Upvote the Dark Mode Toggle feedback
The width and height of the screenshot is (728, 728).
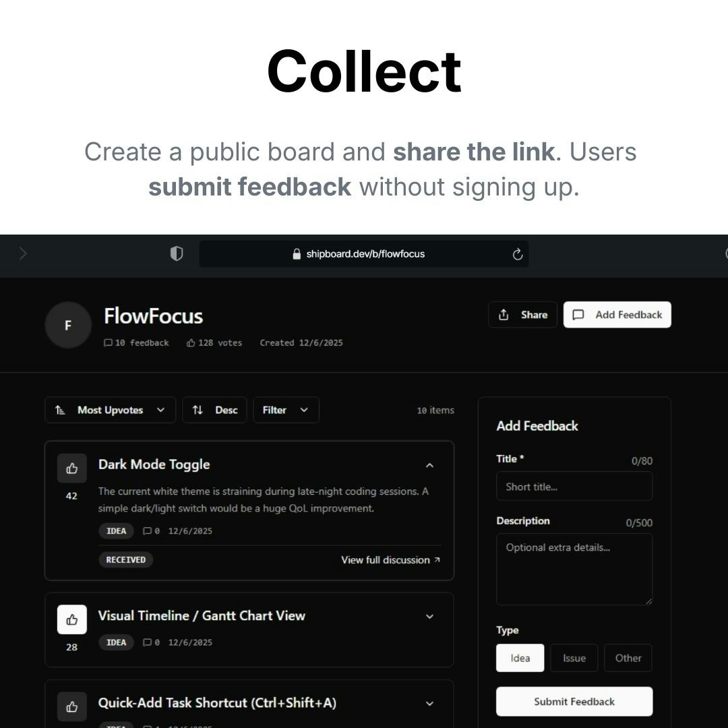tap(71, 468)
